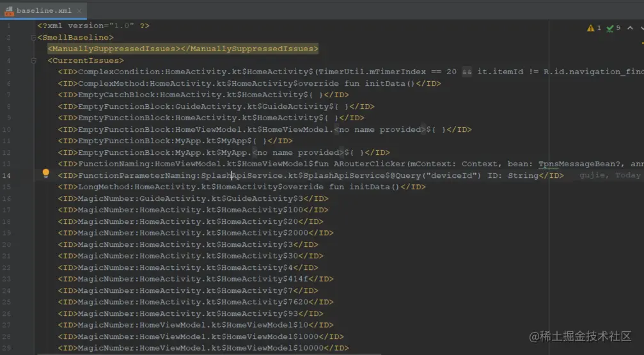Screen dimensions: 644x355
Task: Click the LongMethod HomeActivity initData line
Action: (242, 187)
